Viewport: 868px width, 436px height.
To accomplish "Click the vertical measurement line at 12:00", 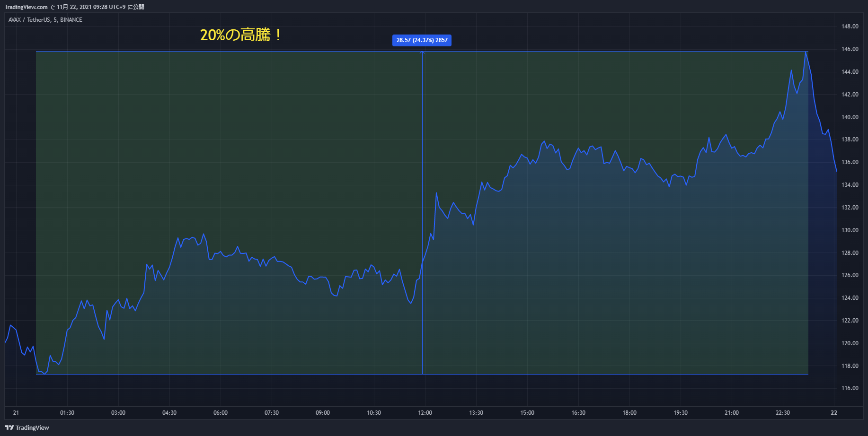I will pyautogui.click(x=422, y=213).
